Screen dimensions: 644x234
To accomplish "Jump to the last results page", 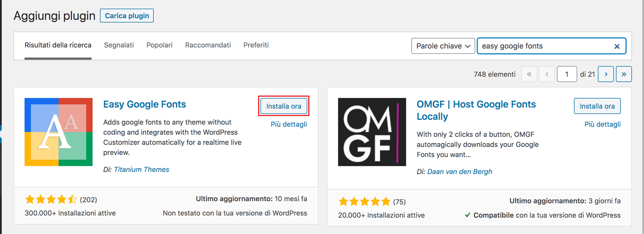I will (624, 74).
